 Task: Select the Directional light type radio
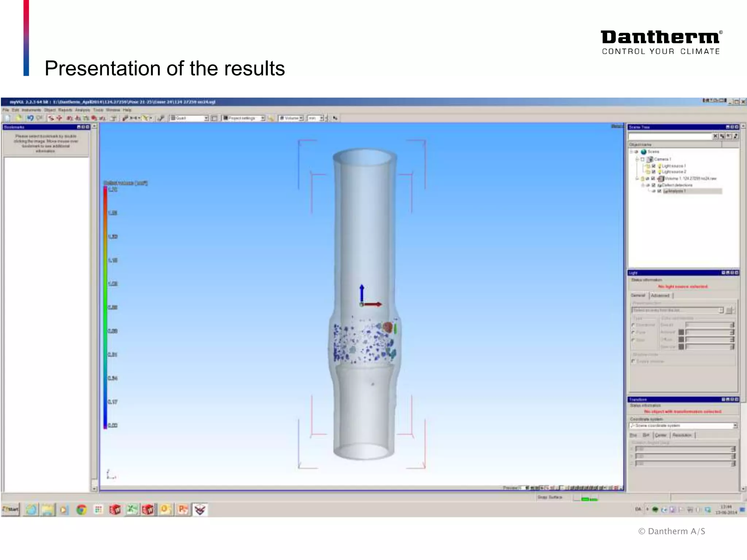[x=634, y=325]
